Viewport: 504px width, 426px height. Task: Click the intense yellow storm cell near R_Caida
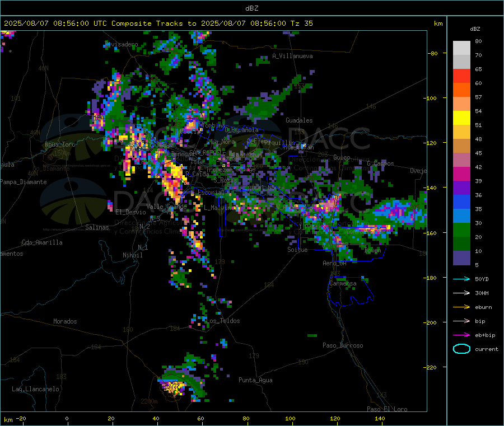point(174,180)
